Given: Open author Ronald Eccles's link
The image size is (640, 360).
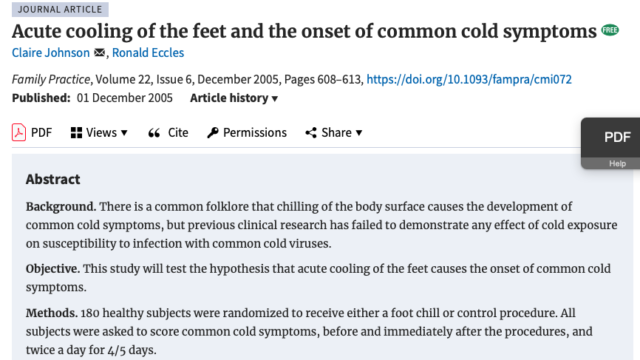Looking at the screenshot, I should pyautogui.click(x=148, y=53).
